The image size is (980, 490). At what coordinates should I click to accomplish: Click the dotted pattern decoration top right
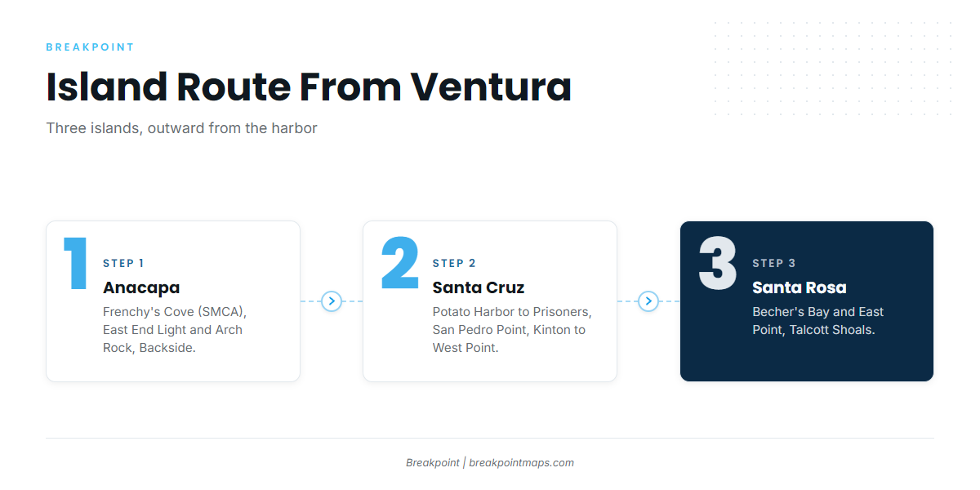point(832,69)
